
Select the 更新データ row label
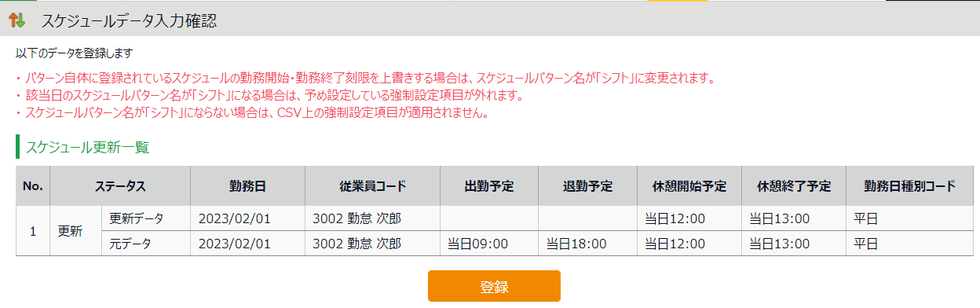click(x=137, y=218)
